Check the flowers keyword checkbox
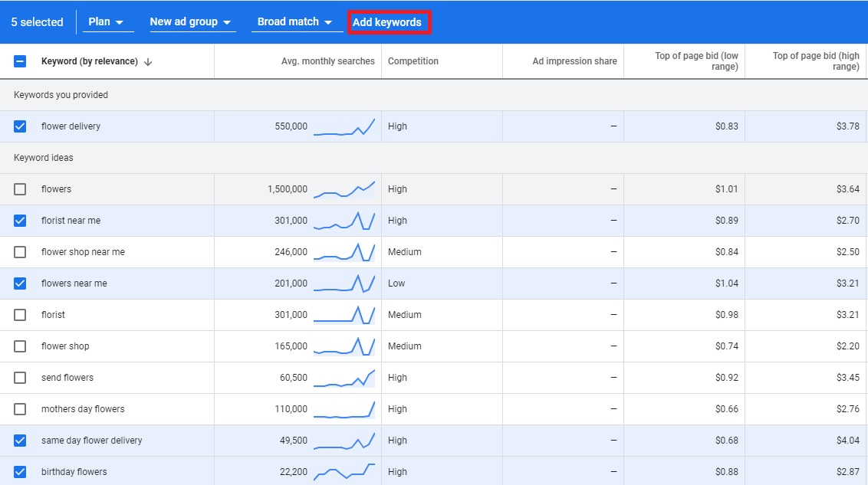This screenshot has height=485, width=868. 20,188
